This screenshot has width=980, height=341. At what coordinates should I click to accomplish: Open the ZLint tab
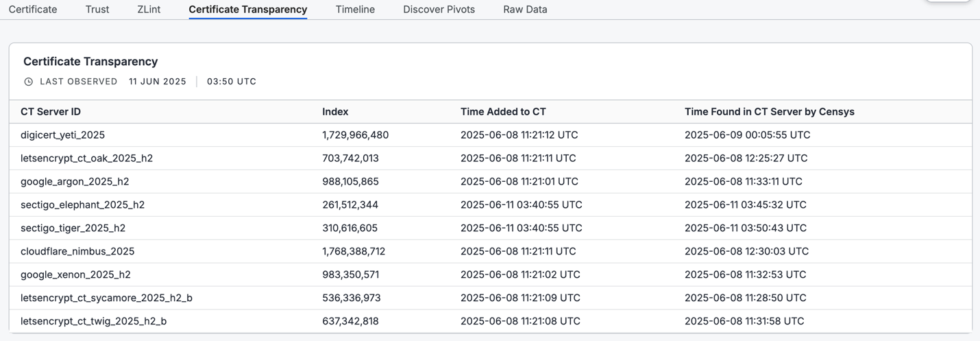[x=149, y=10]
